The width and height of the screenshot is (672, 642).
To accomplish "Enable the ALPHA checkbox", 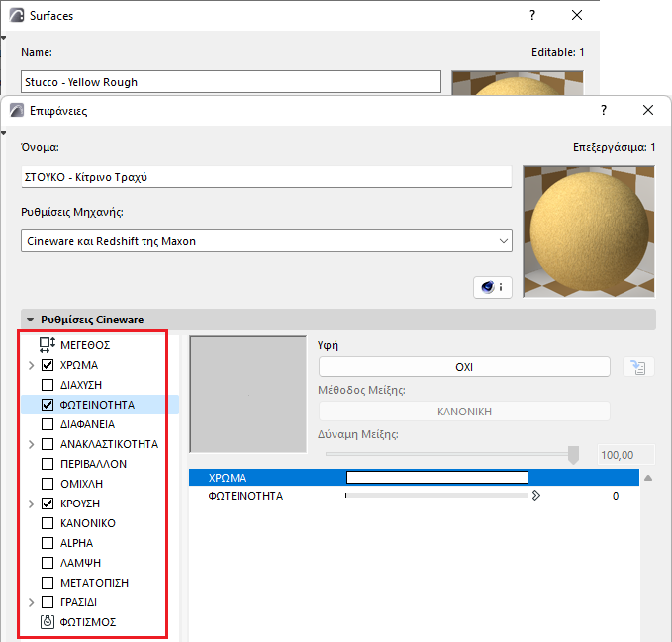I will [48, 543].
